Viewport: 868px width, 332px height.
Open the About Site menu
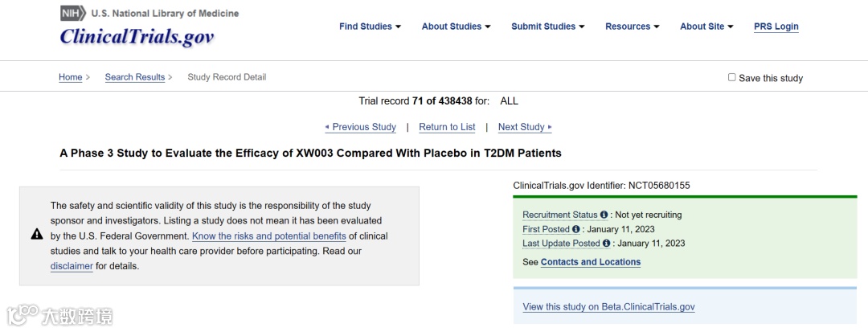[706, 27]
